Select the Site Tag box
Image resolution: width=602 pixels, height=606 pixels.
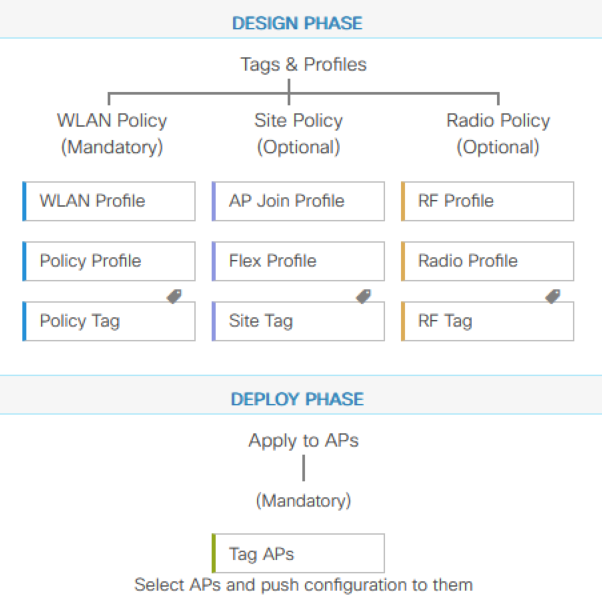pyautogui.click(x=298, y=321)
